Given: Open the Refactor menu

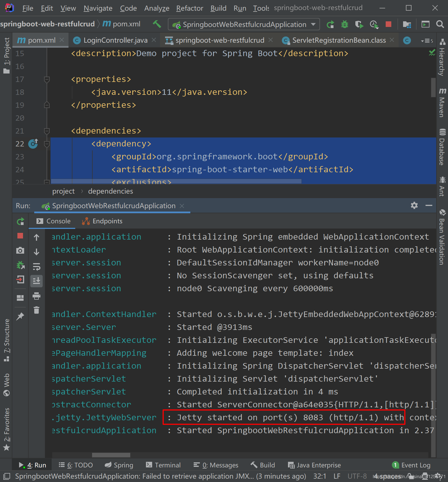Looking at the screenshot, I should tap(189, 8).
